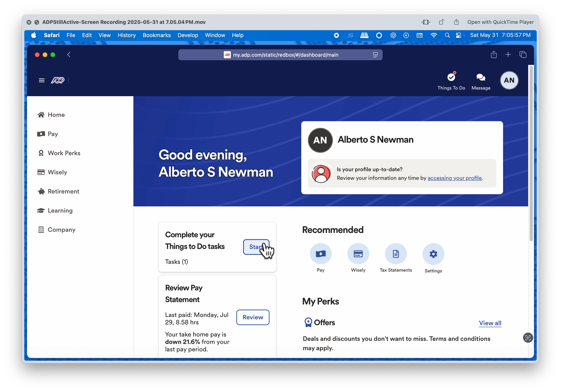Click the floating text-capture icon bottom right
561x392 pixels.
[x=528, y=338]
